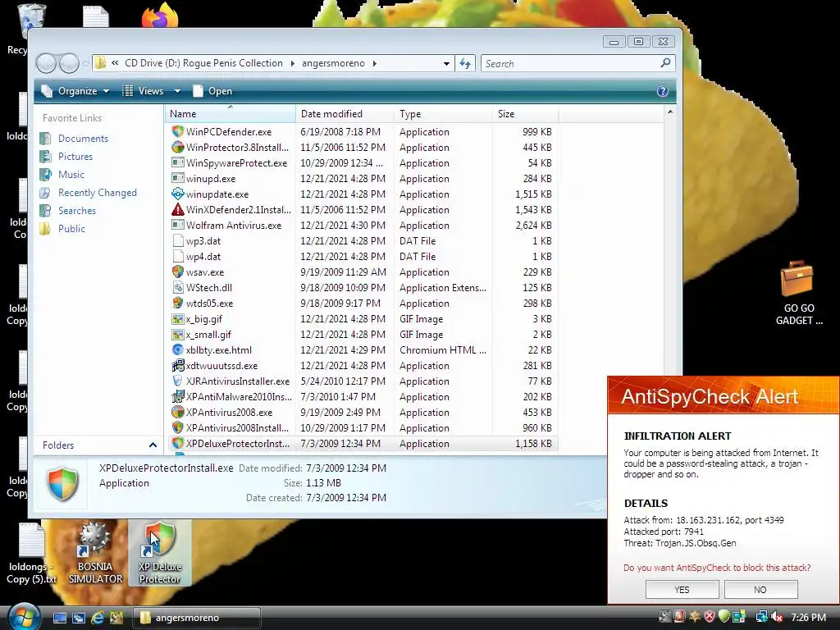840x630 pixels.
Task: Select the WinPCDefender.exe shield icon
Action: pyautogui.click(x=178, y=131)
